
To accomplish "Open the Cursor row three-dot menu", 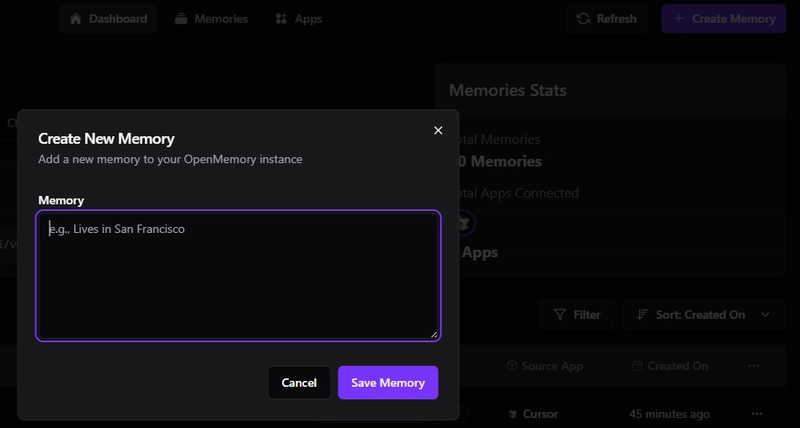I will coord(757,413).
